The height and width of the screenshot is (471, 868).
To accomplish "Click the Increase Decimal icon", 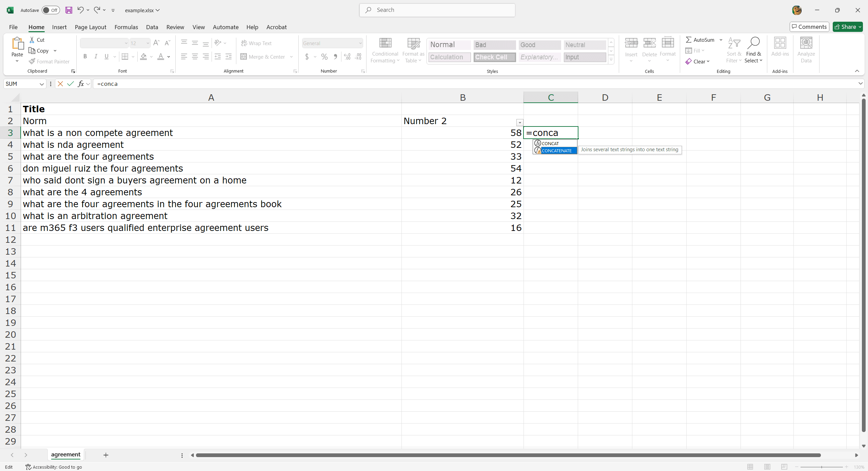I will (x=347, y=57).
